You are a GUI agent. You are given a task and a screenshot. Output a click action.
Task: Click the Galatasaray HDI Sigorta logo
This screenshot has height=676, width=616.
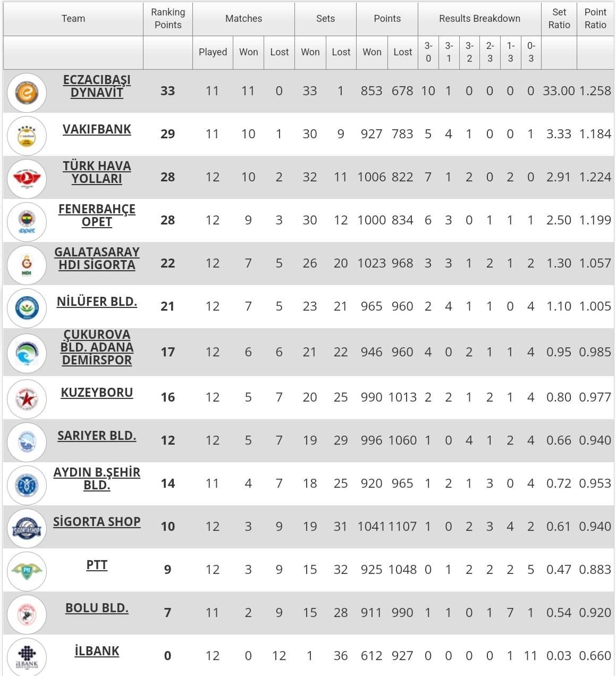tap(27, 265)
